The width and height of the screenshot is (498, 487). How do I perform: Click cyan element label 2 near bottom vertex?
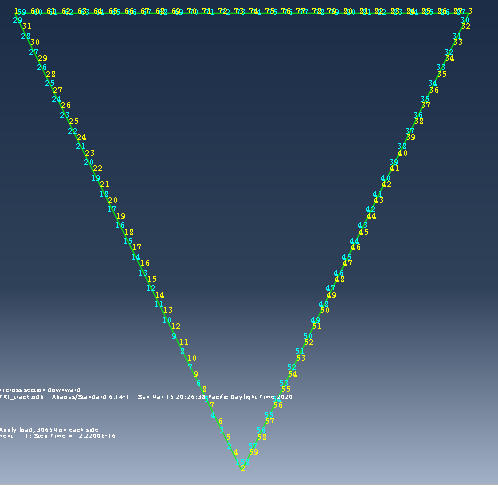pyautogui.click(x=229, y=446)
